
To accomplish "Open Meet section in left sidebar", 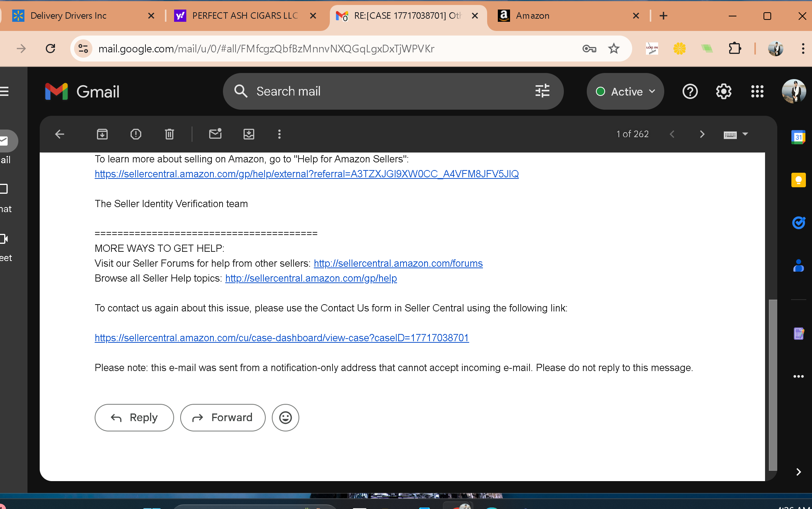I will point(5,247).
